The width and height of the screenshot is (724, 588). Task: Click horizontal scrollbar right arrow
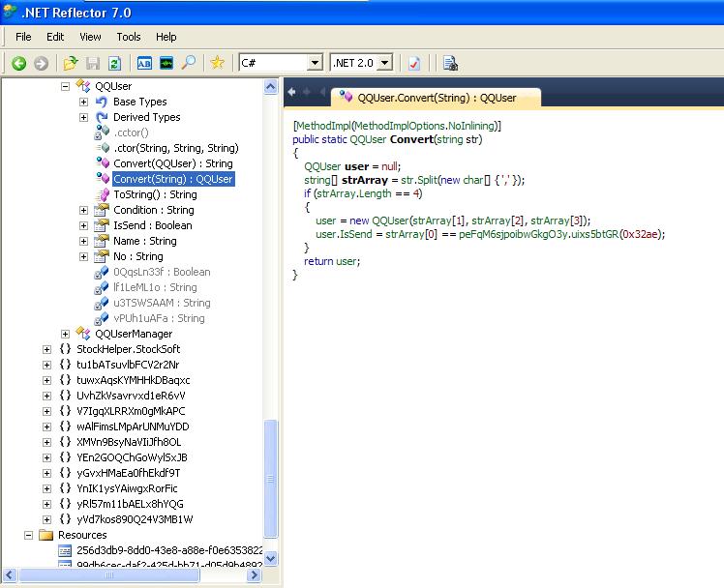(x=254, y=574)
